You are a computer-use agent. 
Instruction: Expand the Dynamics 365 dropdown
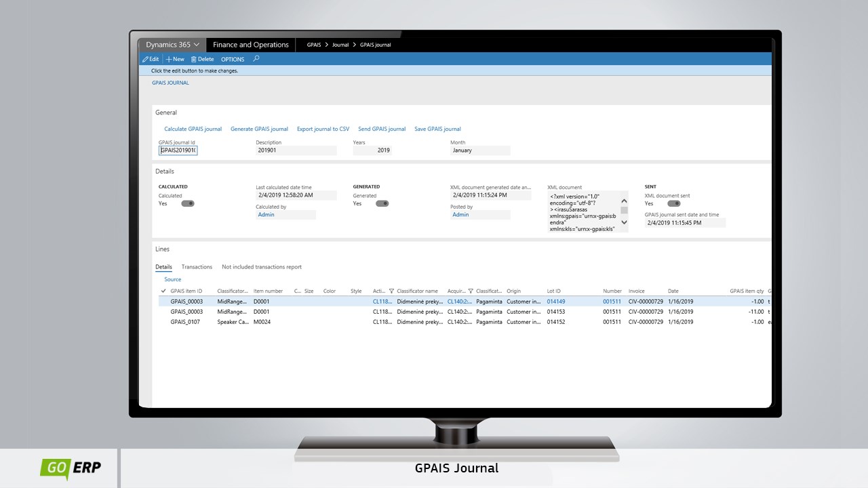coord(172,45)
